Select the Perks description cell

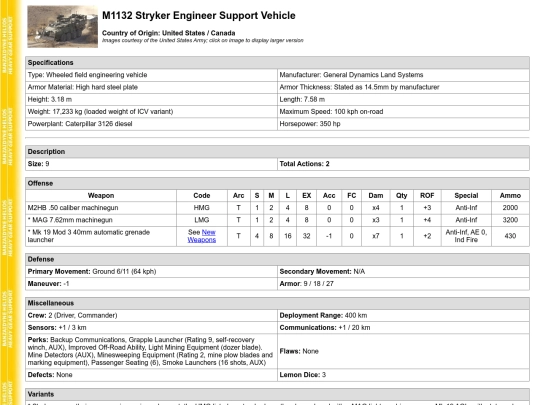(x=151, y=351)
